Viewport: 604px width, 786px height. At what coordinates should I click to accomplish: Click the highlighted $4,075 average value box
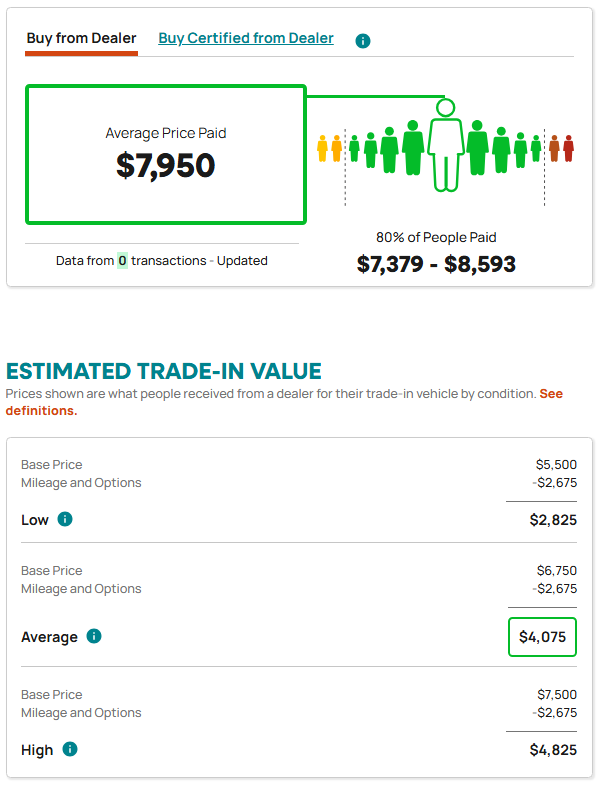542,637
